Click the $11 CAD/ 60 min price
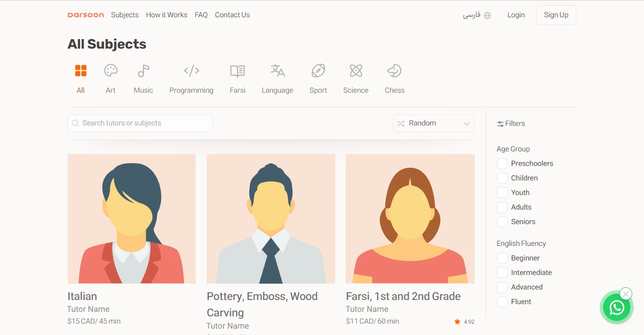This screenshot has width=644, height=335. 372,321
